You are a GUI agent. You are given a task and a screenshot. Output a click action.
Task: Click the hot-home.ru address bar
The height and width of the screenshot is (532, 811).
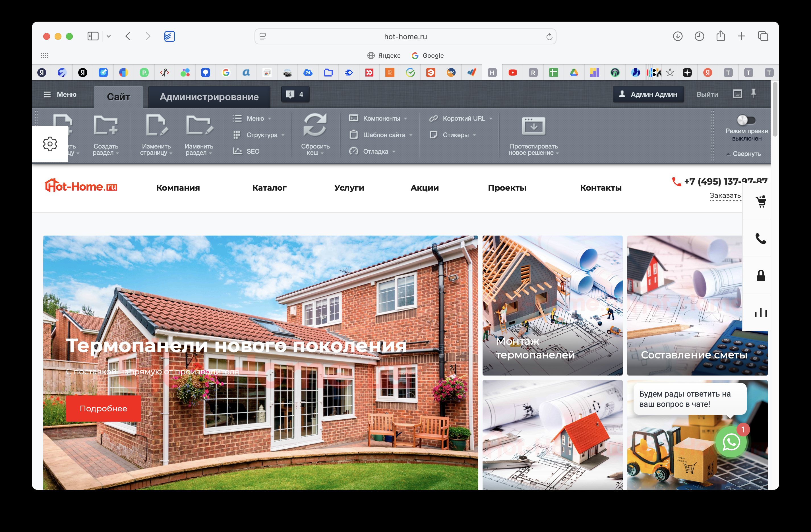click(x=405, y=36)
